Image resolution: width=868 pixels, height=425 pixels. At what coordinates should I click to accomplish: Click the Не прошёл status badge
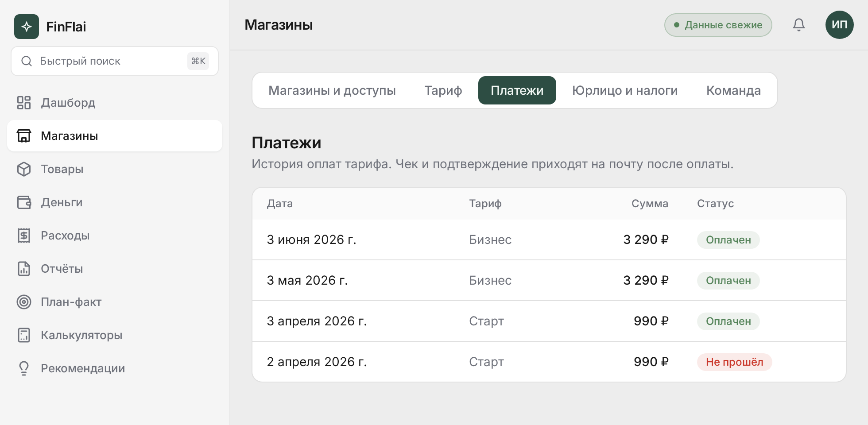coord(735,362)
